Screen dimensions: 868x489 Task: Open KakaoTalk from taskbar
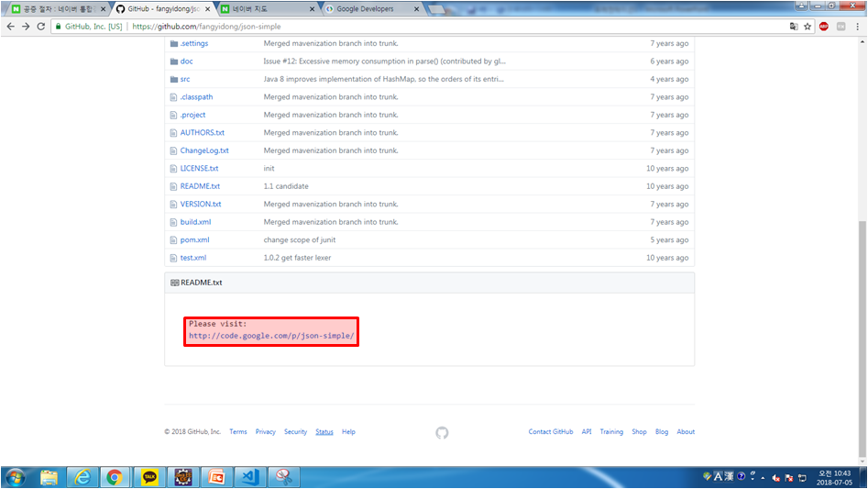point(149,477)
